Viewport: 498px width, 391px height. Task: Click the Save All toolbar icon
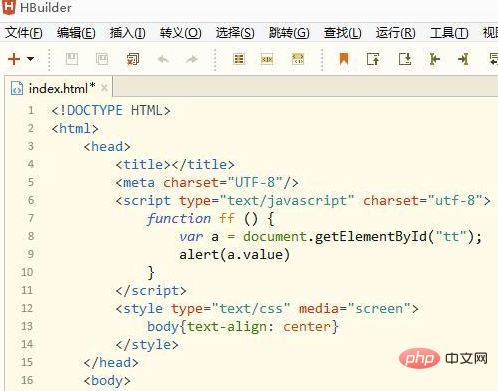click(x=102, y=59)
